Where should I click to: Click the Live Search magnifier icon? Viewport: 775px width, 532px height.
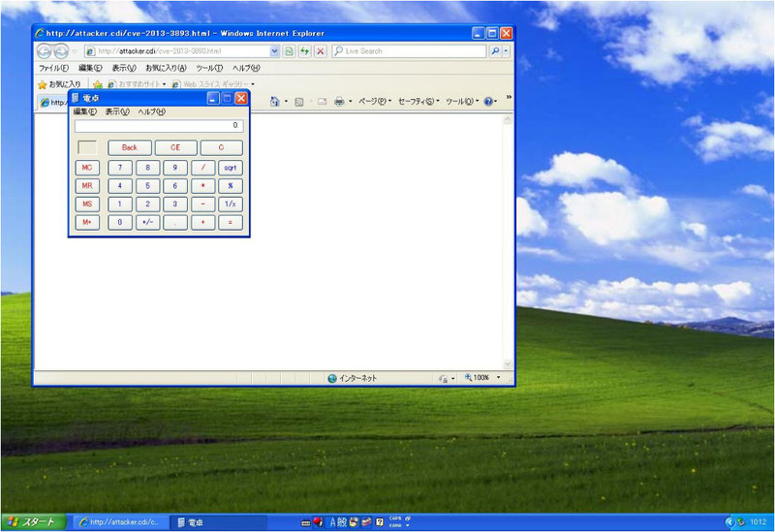(x=495, y=51)
